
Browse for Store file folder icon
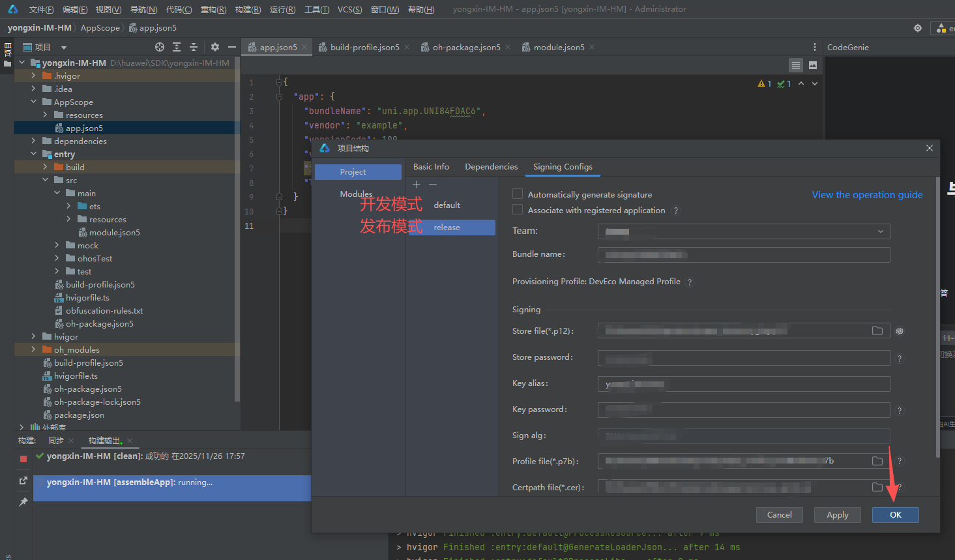click(x=877, y=331)
